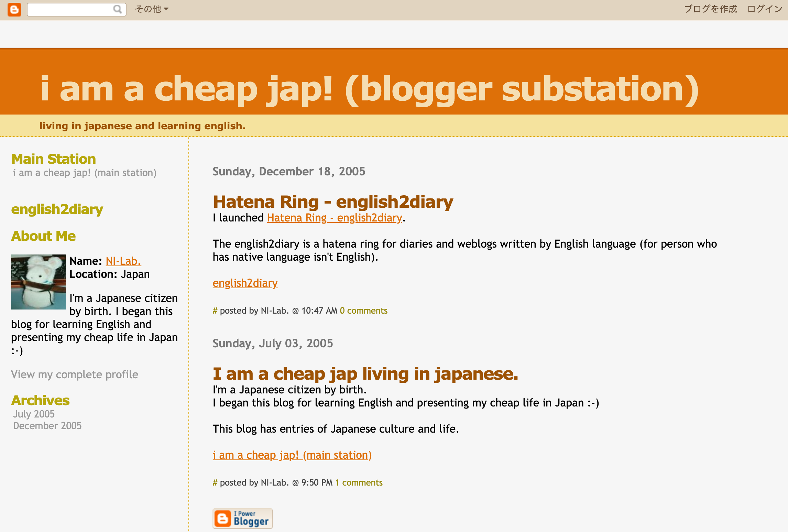
Task: Click the 'Main Station' sidebar heading
Action: pos(54,159)
